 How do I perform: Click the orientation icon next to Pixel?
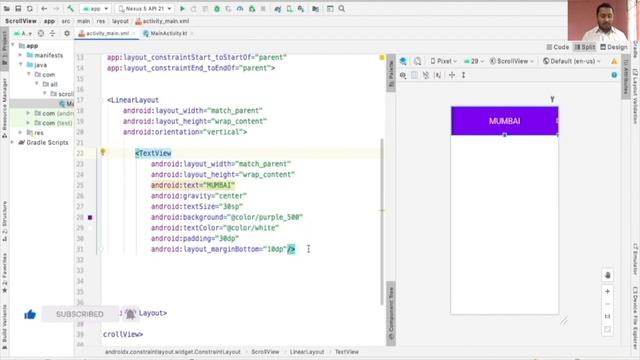417,61
